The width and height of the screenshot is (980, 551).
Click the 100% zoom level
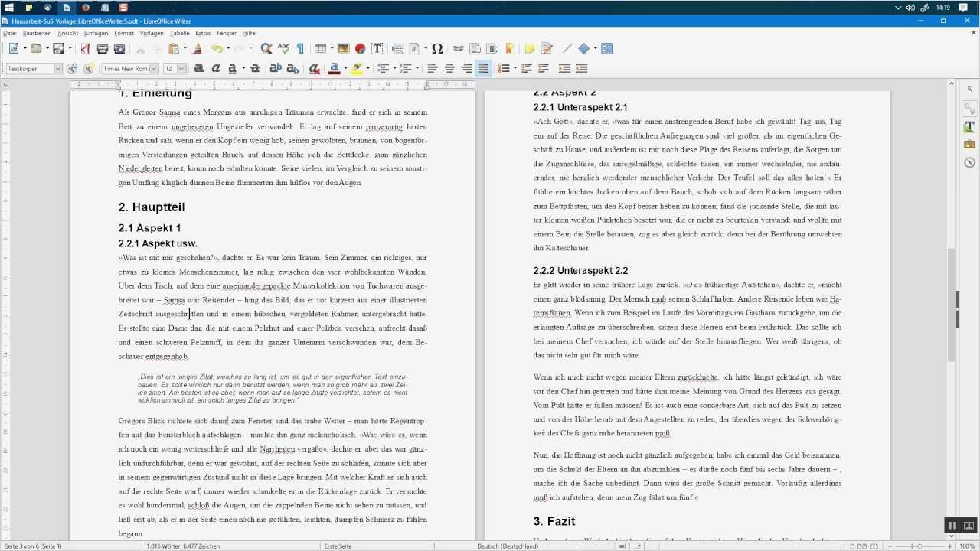coord(967,546)
